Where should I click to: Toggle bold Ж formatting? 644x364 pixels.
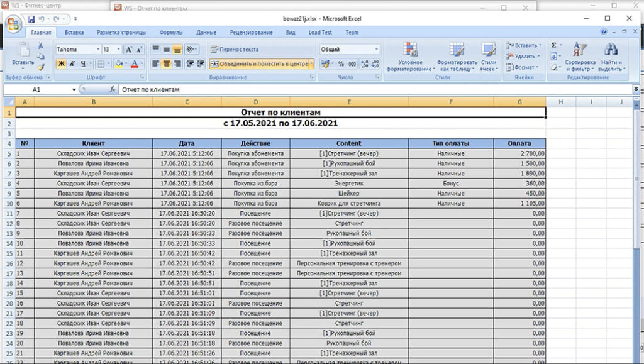(61, 63)
